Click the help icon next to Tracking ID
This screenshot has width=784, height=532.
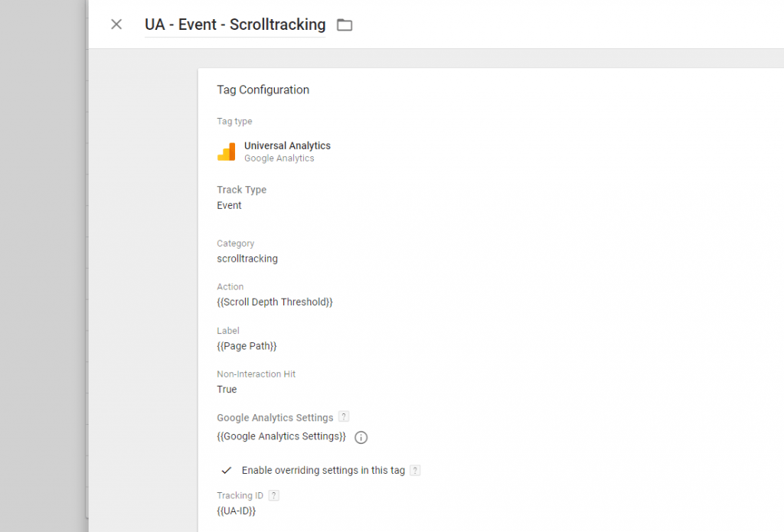click(x=273, y=494)
